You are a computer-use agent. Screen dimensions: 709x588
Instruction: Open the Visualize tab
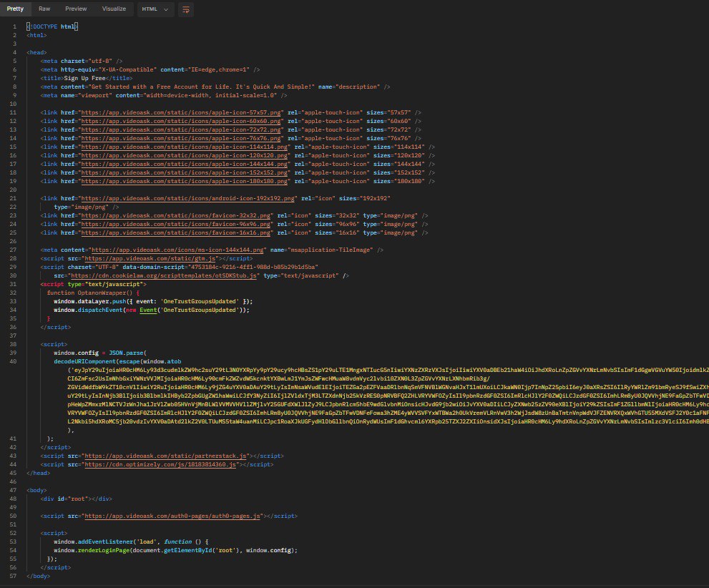(113, 9)
